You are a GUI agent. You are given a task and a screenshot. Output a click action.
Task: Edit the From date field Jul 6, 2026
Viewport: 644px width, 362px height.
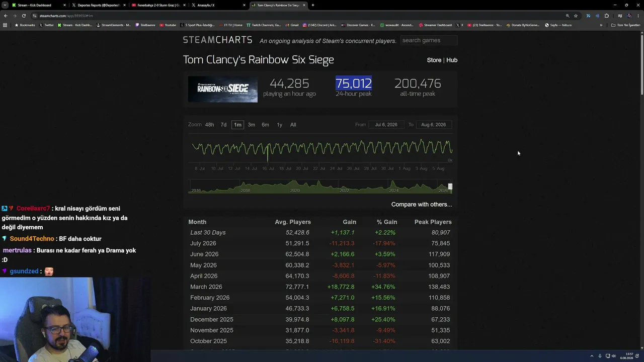(386, 125)
